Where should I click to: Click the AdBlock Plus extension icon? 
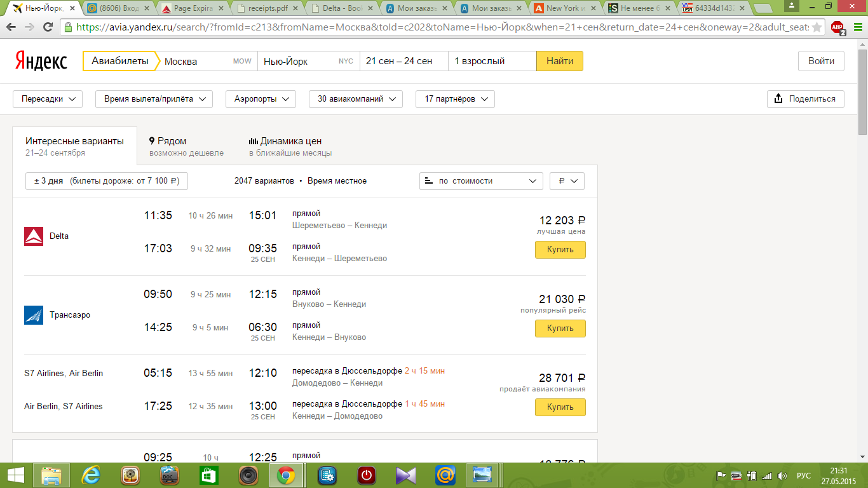click(x=837, y=28)
